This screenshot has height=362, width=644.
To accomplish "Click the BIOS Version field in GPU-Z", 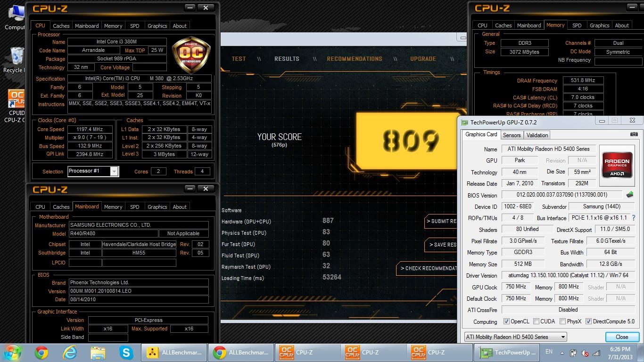I will point(562,195).
